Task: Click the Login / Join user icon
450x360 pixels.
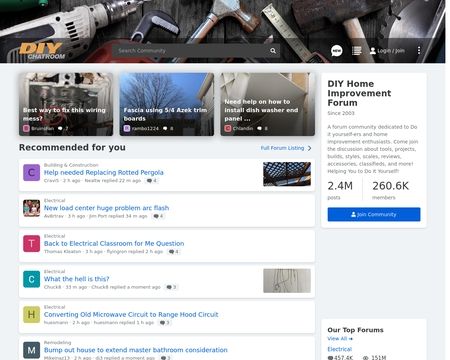Action: [x=373, y=51]
